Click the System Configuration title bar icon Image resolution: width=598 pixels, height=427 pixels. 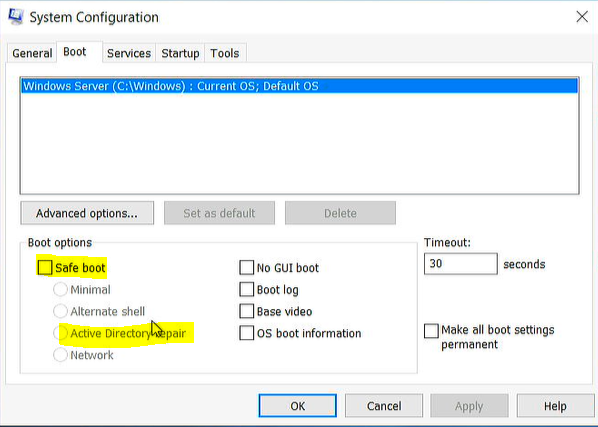16,17
